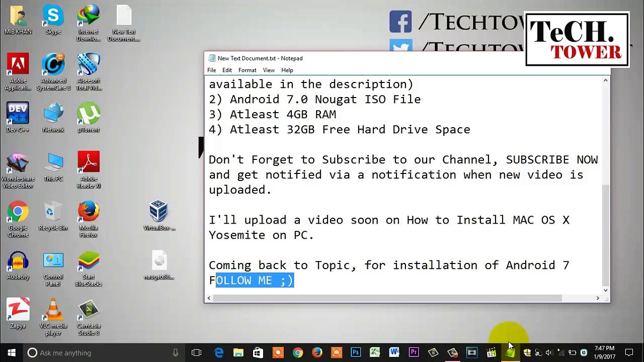Select the VirtualBox installer desktop icon
Image resolution: width=644 pixels, height=362 pixels.
tap(159, 216)
